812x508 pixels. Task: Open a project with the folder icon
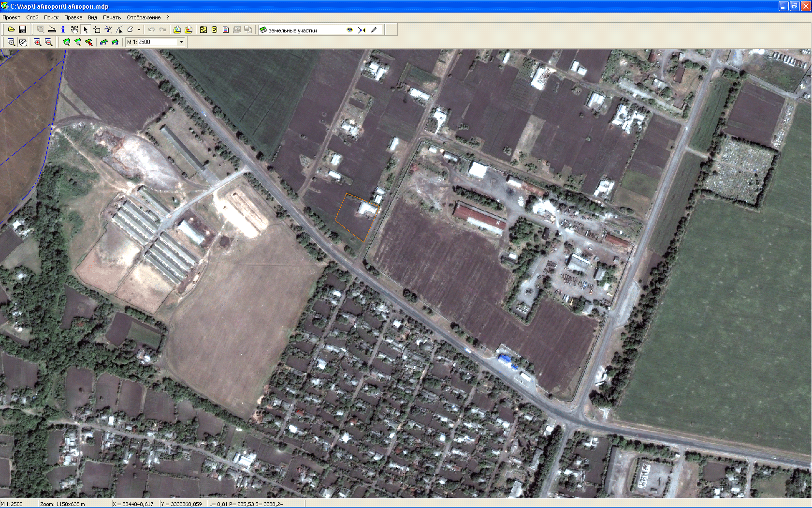11,30
